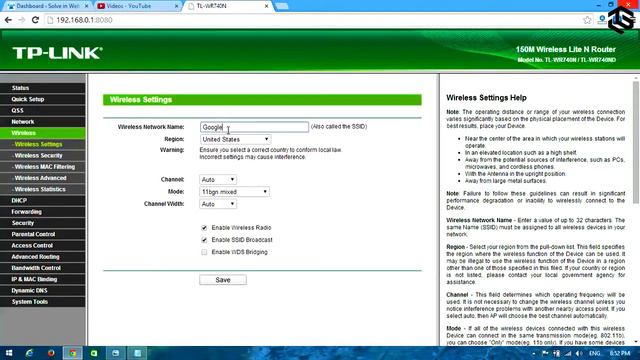Screen dimensions: 640x360
Task: Switch to the Dashboard browser tab
Action: [47, 6]
